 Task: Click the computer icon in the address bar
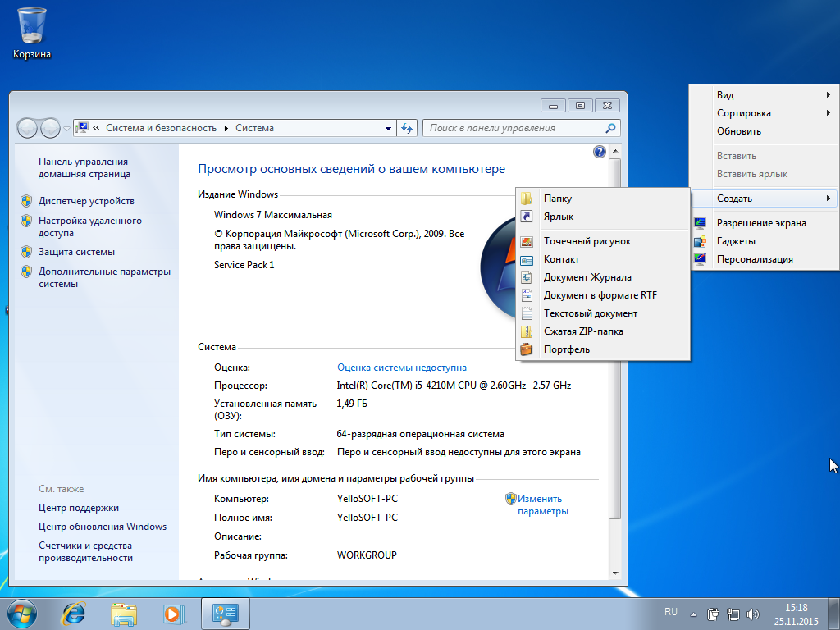[82, 128]
